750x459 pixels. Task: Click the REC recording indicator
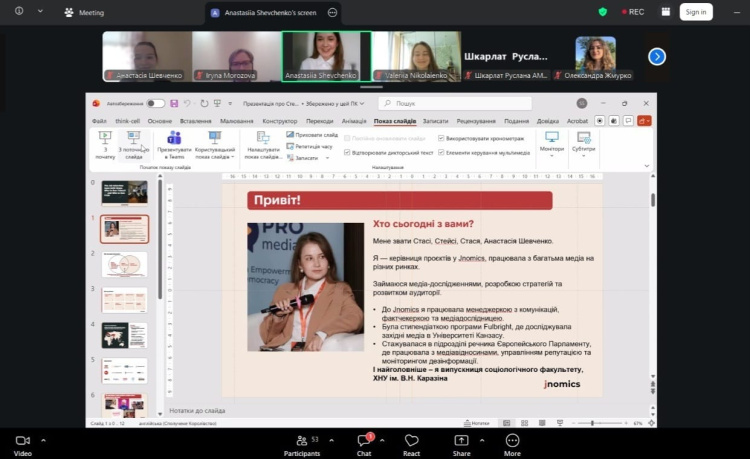pyautogui.click(x=633, y=12)
